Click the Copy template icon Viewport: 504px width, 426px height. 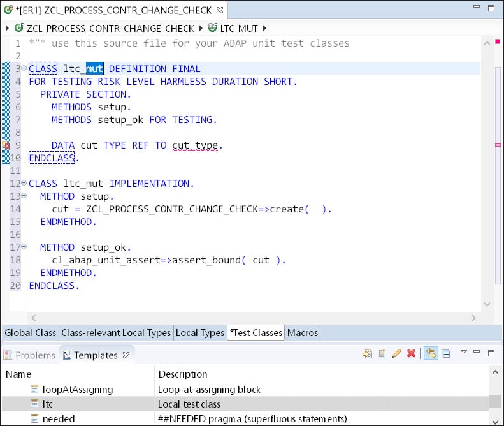[x=382, y=354]
